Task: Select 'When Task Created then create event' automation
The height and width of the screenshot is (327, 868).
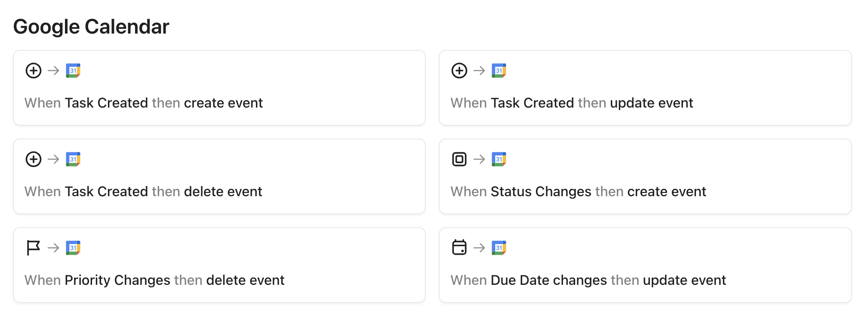Action: 144,103
